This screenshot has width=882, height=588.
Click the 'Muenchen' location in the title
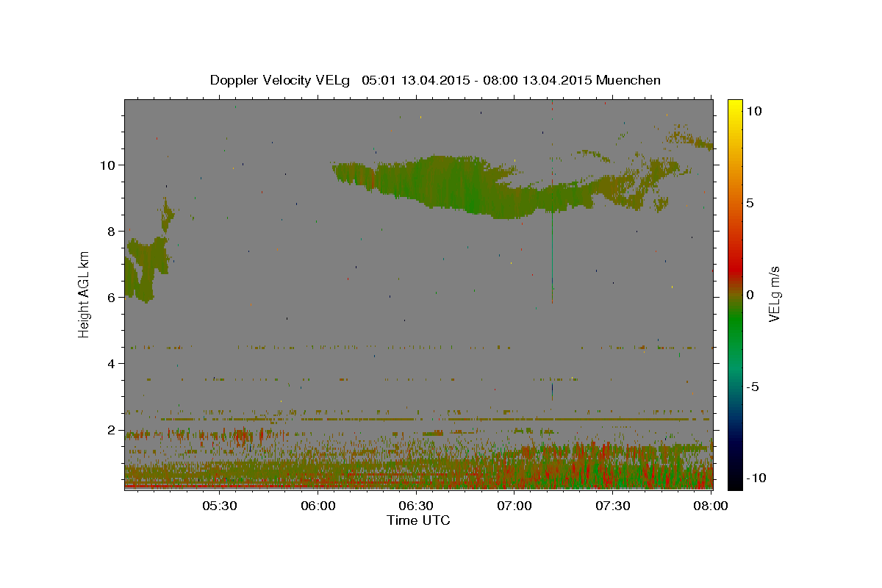(628, 80)
